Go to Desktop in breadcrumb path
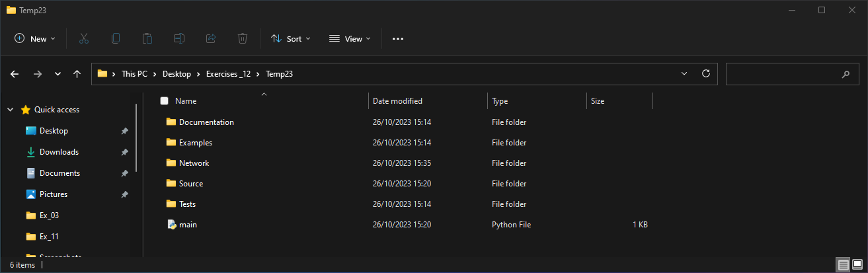868x273 pixels. coord(177,74)
